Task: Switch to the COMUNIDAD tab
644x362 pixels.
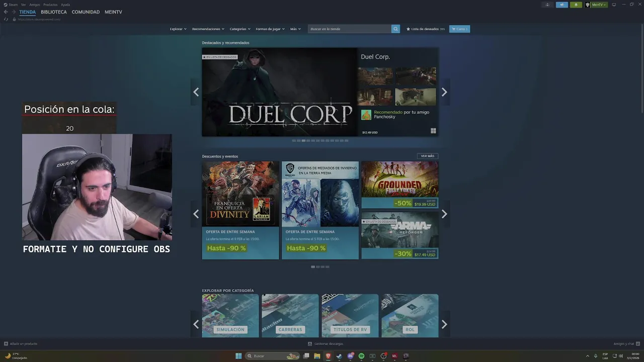Action: tap(86, 12)
